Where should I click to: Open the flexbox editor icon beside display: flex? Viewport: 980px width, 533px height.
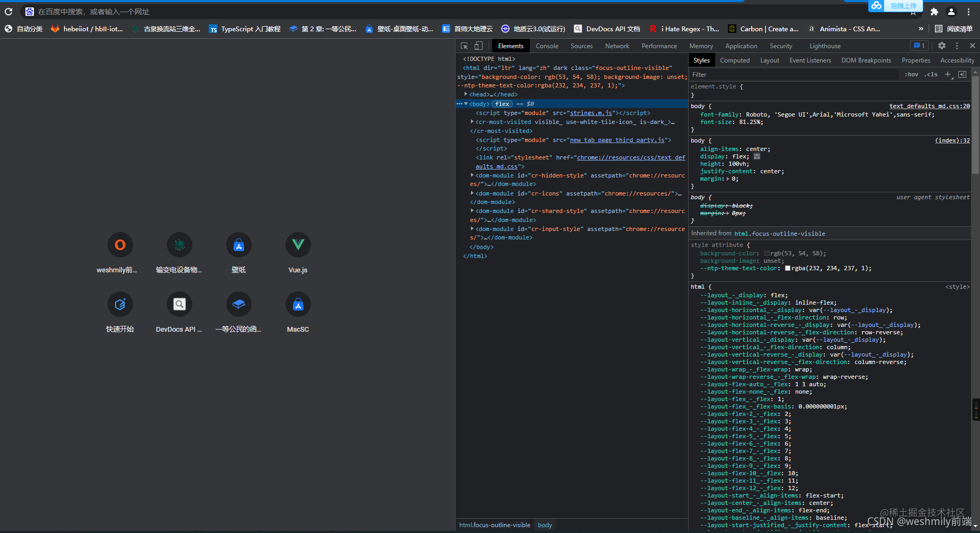[x=757, y=157]
